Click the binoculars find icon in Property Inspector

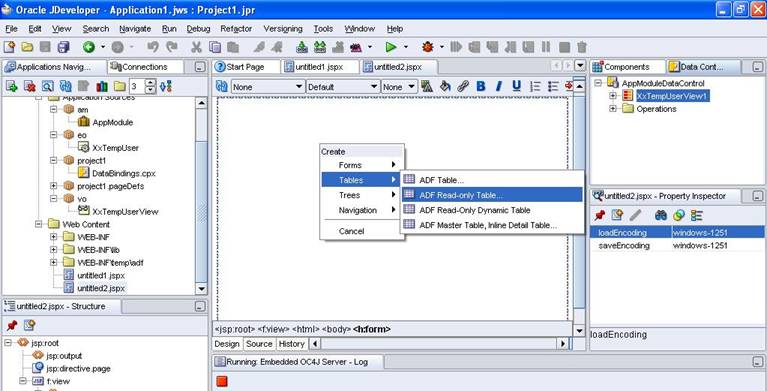pyautogui.click(x=661, y=215)
